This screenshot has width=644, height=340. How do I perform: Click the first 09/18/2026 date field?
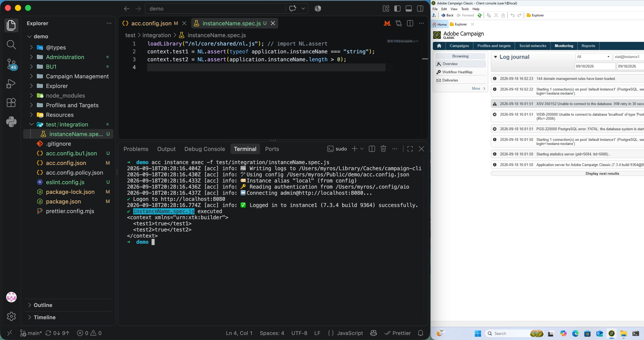click(595, 66)
